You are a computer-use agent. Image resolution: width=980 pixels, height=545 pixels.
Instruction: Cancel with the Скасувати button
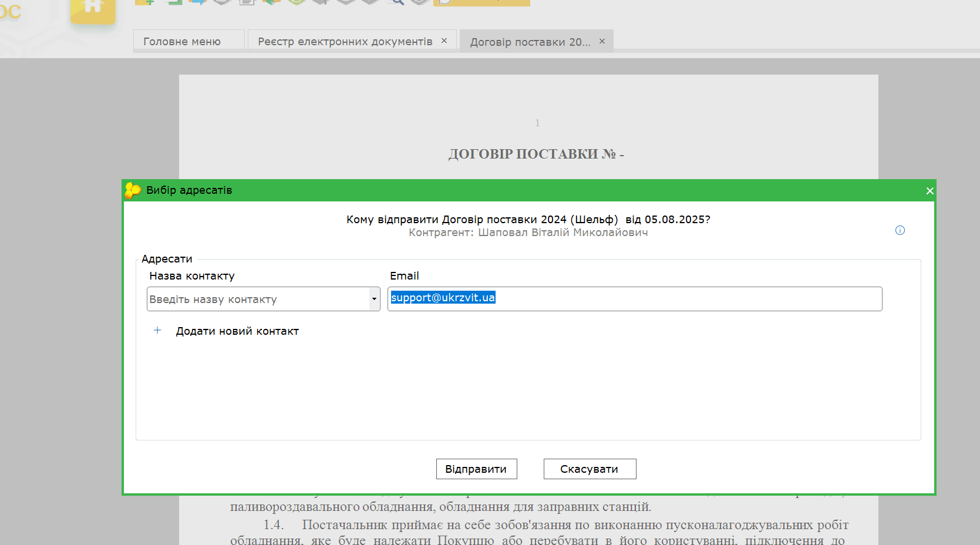590,469
